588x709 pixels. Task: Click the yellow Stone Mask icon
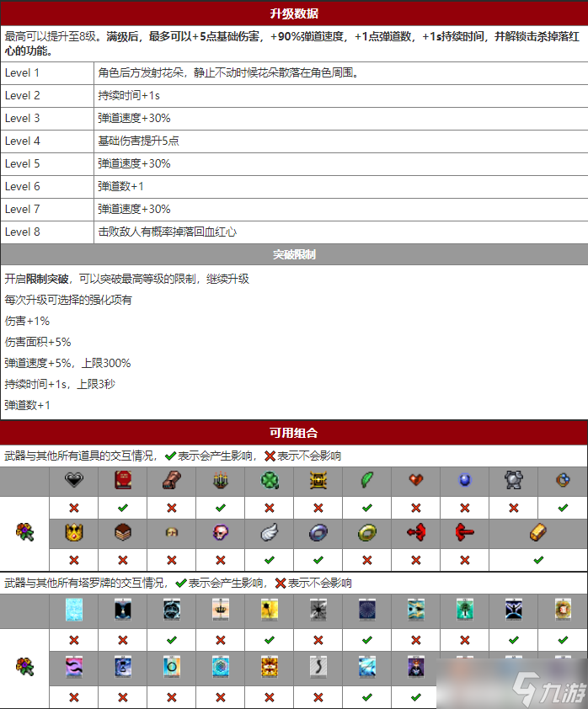pyautogui.click(x=318, y=480)
